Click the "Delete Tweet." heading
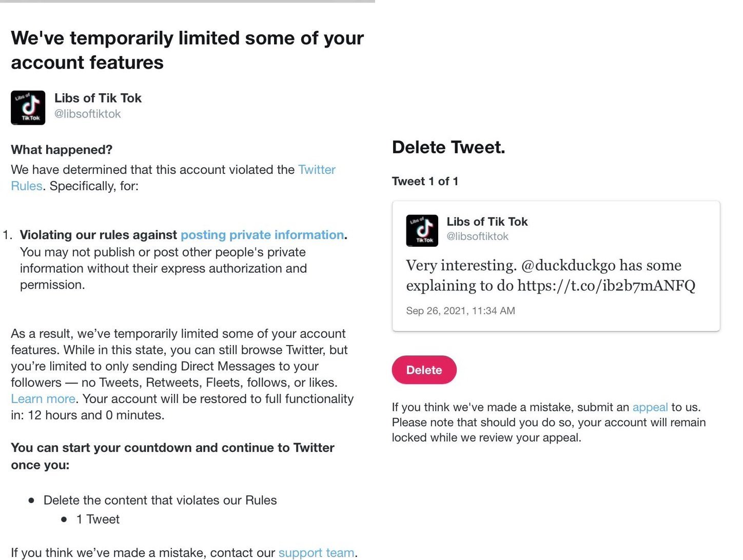This screenshot has height=560, width=743. click(x=448, y=148)
